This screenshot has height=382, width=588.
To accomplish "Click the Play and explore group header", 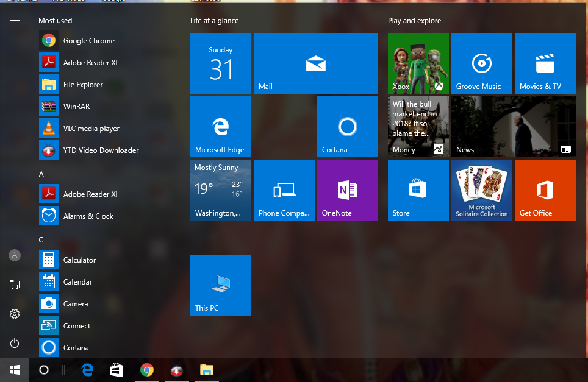I will (x=414, y=21).
